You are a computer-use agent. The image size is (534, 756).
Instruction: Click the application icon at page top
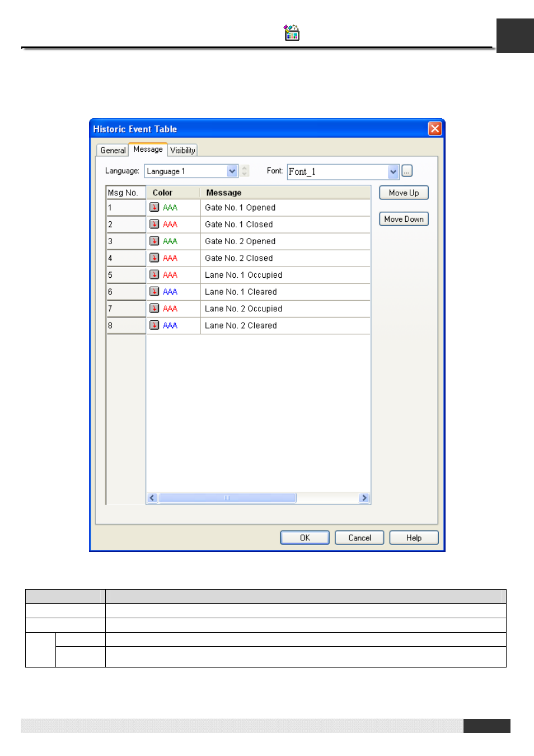[x=292, y=33]
